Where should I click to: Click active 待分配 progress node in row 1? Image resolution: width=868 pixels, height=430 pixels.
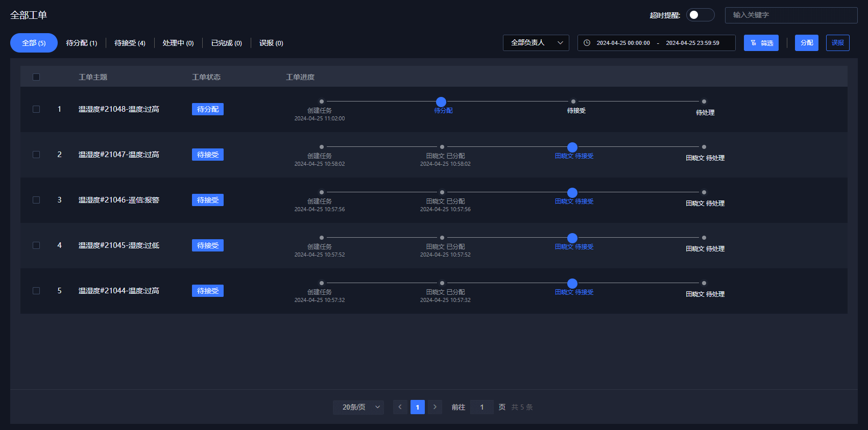tap(441, 102)
